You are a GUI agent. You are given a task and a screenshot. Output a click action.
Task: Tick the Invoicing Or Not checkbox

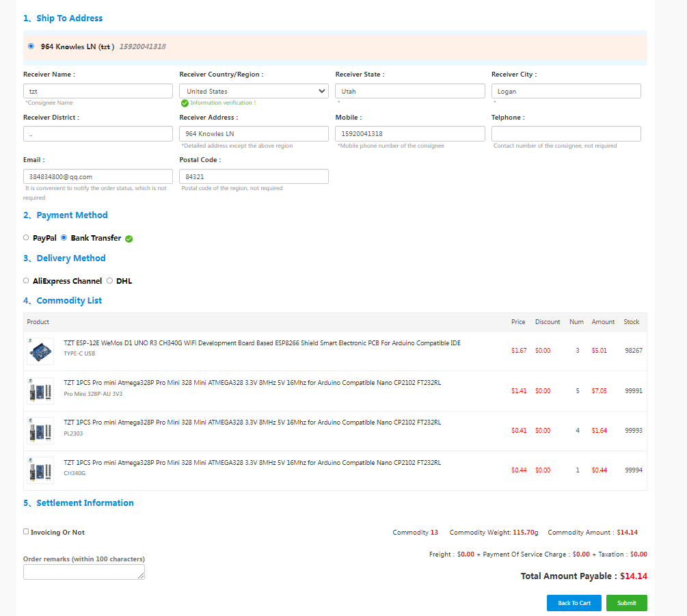26,531
